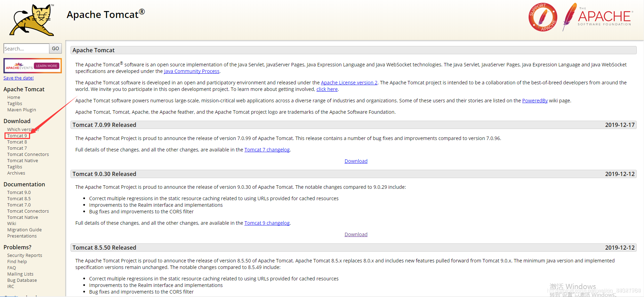The image size is (644, 297).
Task: Click the Download sidebar heading
Action: tap(17, 121)
